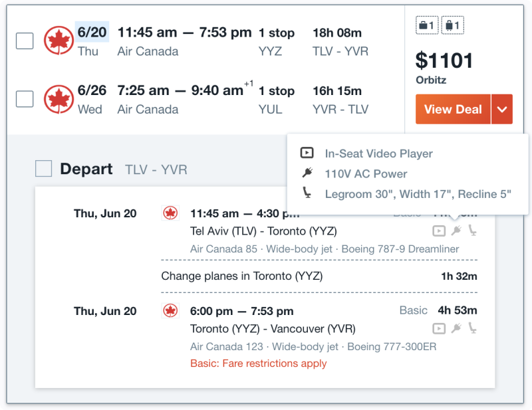Select the highlighted 6/20 date text
Image resolution: width=532 pixels, height=410 pixels.
coord(92,32)
